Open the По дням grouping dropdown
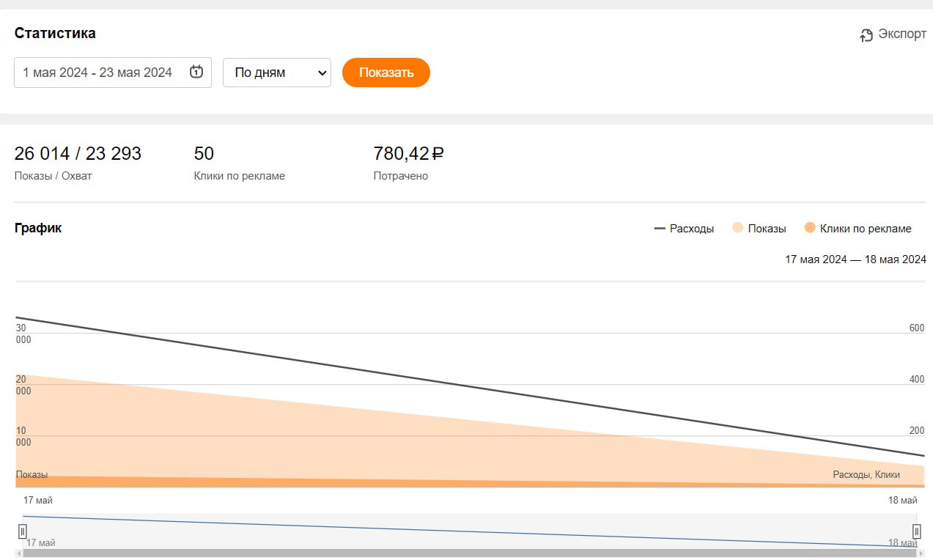This screenshot has height=560, width=933. [x=277, y=73]
